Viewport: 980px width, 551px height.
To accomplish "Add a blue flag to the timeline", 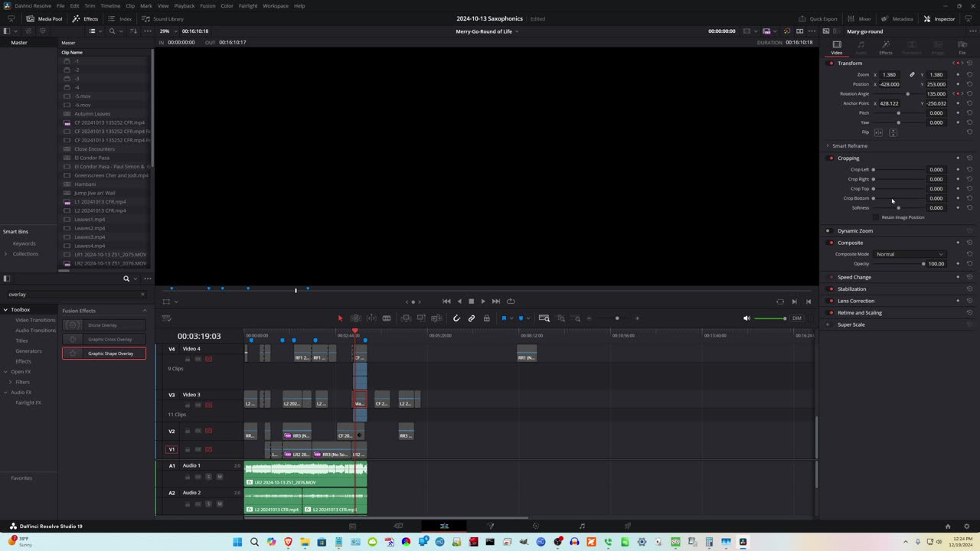I will pos(504,318).
